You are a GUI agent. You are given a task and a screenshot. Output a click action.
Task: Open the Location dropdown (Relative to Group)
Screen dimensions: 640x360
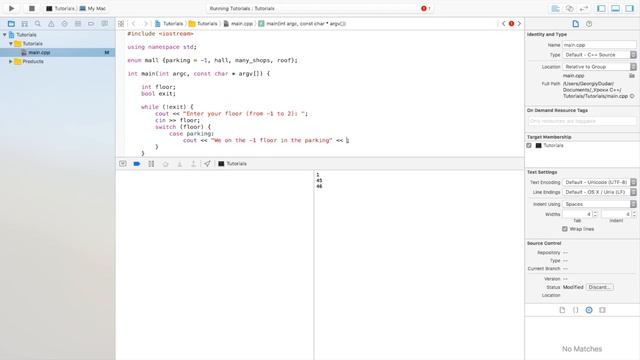coord(599,67)
